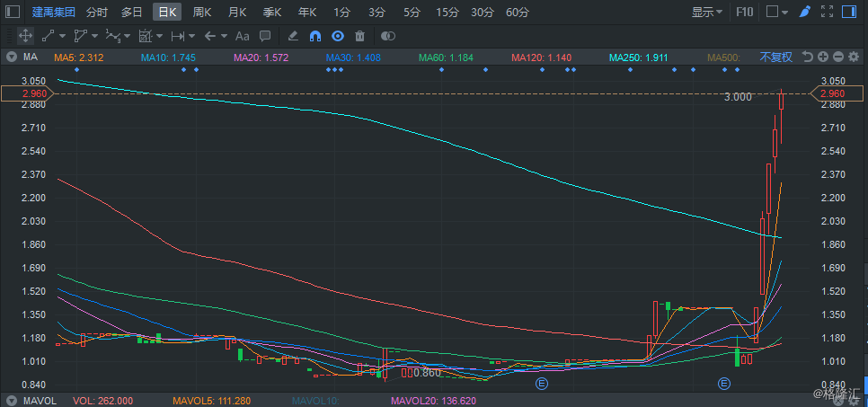Click the 不复权 adjustment link
The height and width of the screenshot is (407, 868).
(x=775, y=58)
